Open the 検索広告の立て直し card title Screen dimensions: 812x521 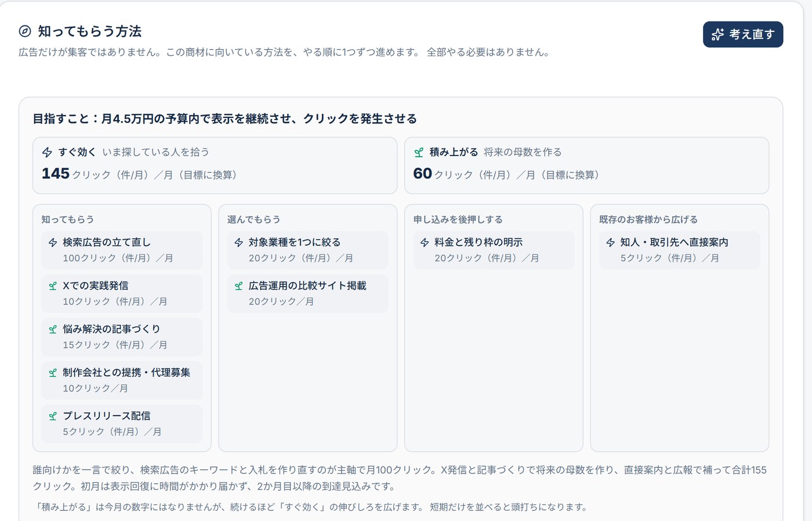coord(107,243)
